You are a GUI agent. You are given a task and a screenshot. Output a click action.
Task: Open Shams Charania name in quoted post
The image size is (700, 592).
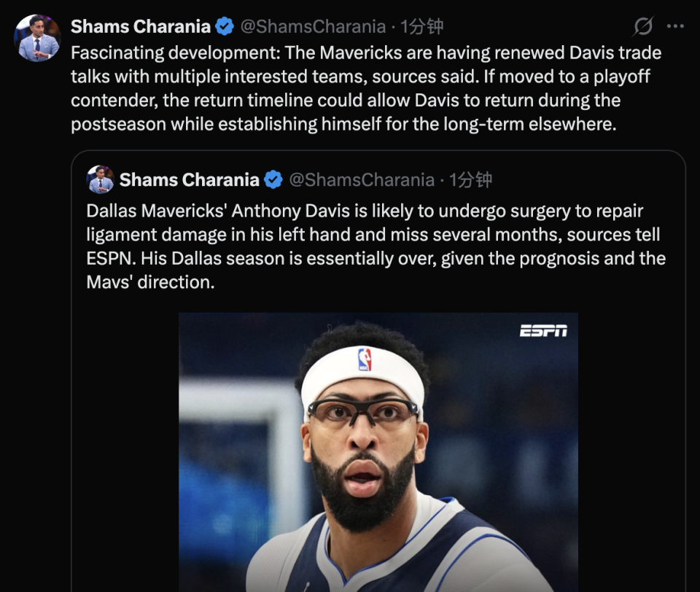[x=190, y=180]
